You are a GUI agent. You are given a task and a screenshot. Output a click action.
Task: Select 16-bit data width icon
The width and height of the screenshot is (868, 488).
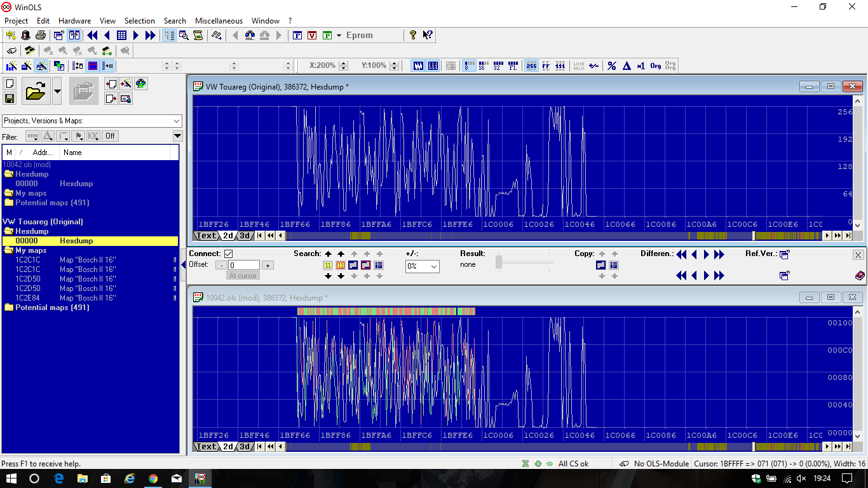[x=483, y=65]
